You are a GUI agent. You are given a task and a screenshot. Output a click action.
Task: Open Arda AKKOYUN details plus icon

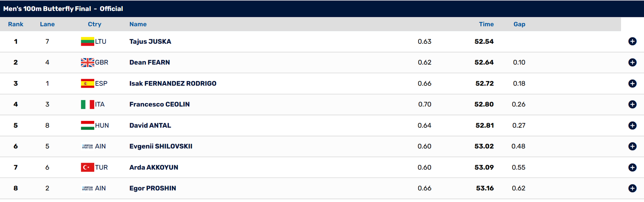tap(632, 167)
